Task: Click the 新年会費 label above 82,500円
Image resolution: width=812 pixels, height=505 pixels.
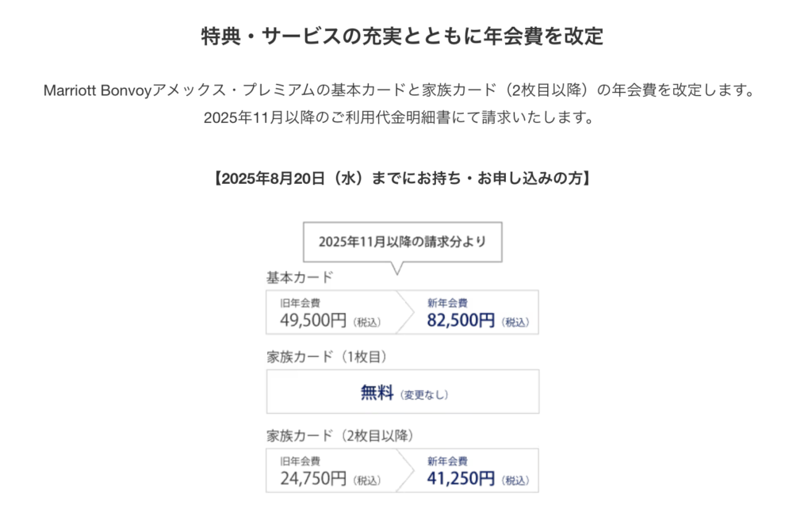Action: click(x=447, y=303)
